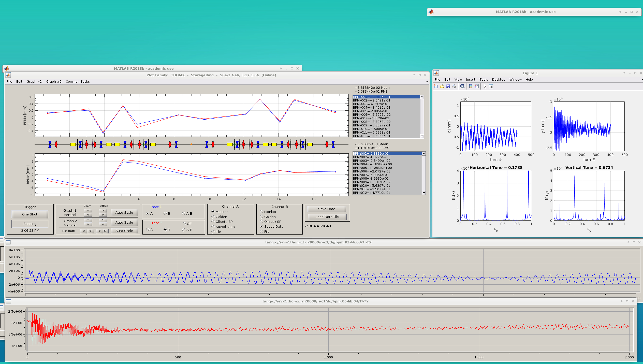This screenshot has width=643, height=364.
Task: Click the Insert Colorbar icon
Action: pyautogui.click(x=471, y=86)
